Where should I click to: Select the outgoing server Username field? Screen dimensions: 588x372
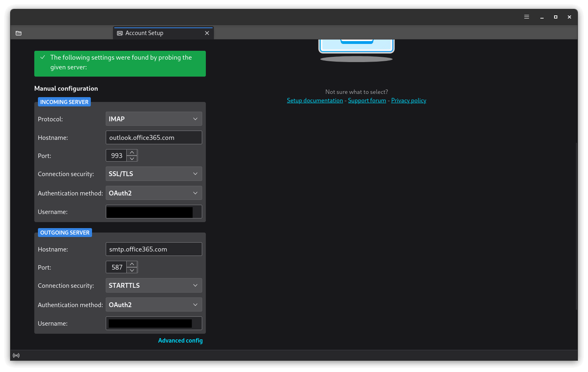pyautogui.click(x=153, y=323)
